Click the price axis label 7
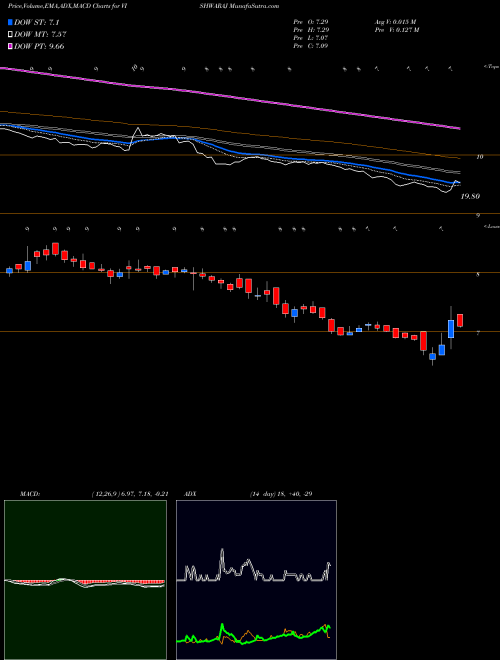The width and height of the screenshot is (500, 660). (478, 333)
